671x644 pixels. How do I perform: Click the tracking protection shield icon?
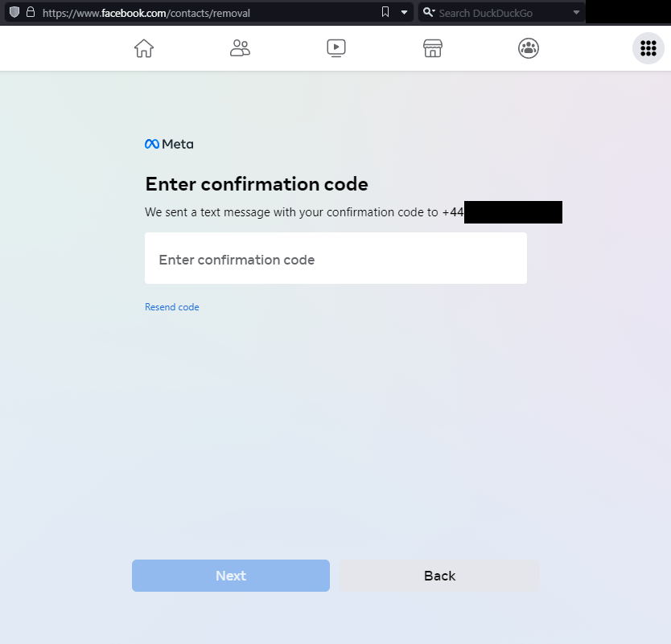tap(14, 12)
